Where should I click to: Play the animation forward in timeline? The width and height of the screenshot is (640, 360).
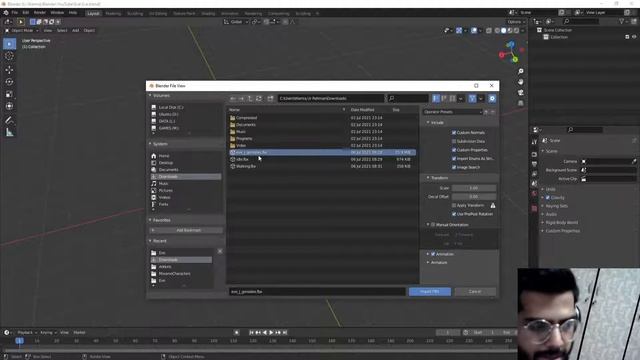pos(271,333)
